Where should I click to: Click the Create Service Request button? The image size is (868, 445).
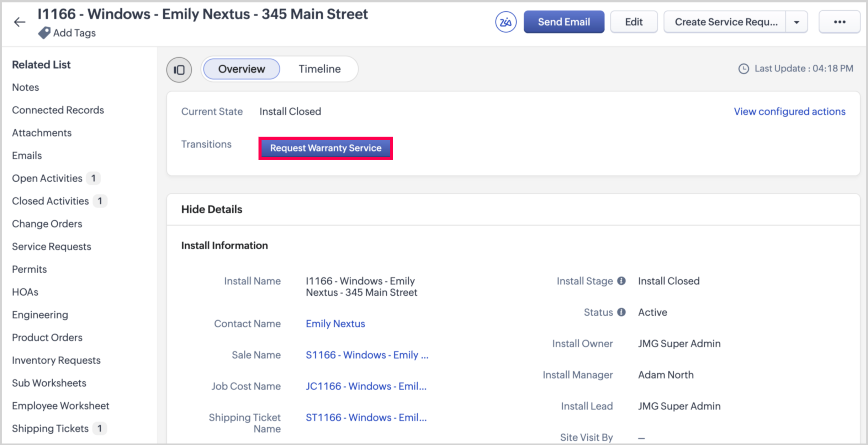click(726, 22)
